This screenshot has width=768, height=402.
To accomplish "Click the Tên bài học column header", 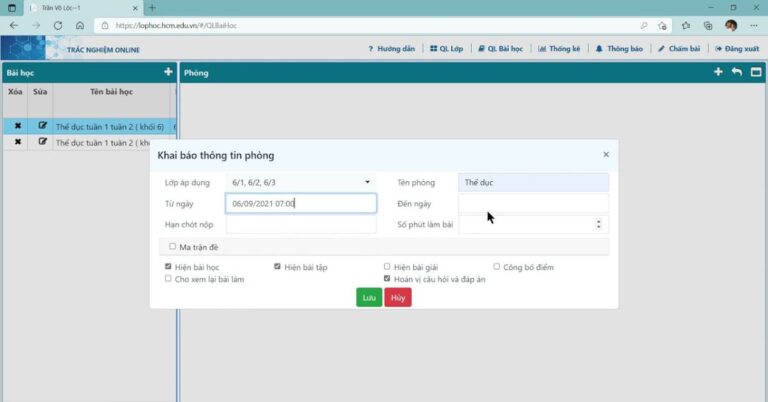I will pos(111,92).
